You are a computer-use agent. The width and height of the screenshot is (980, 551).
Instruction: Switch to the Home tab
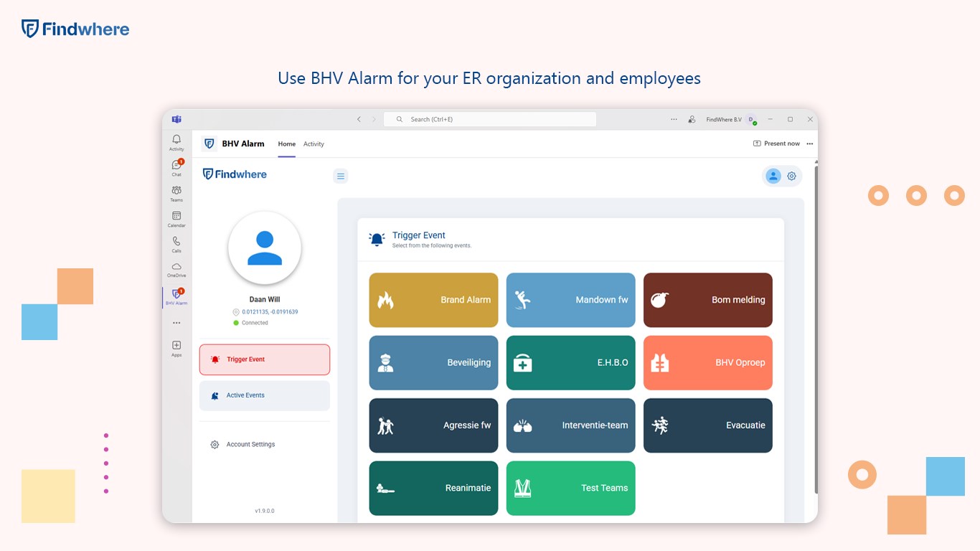click(x=287, y=143)
